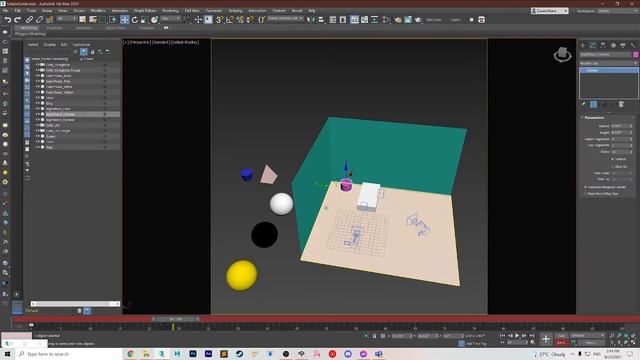Screen dimensions: 640x360
Task: Open the Modify tab in command panel
Action: tap(593, 45)
